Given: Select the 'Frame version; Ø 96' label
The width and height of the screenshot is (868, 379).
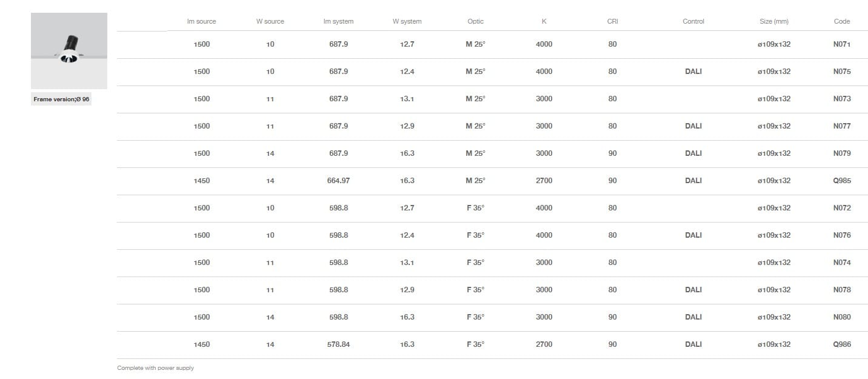Looking at the screenshot, I should tap(61, 99).
